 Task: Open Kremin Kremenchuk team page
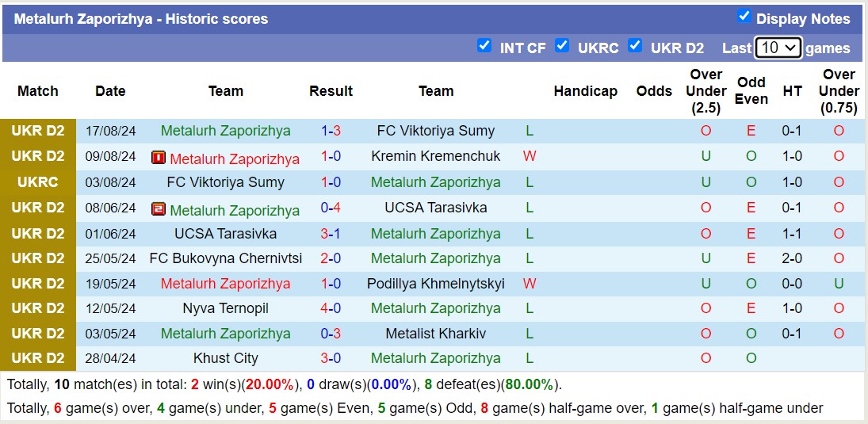coord(436,156)
